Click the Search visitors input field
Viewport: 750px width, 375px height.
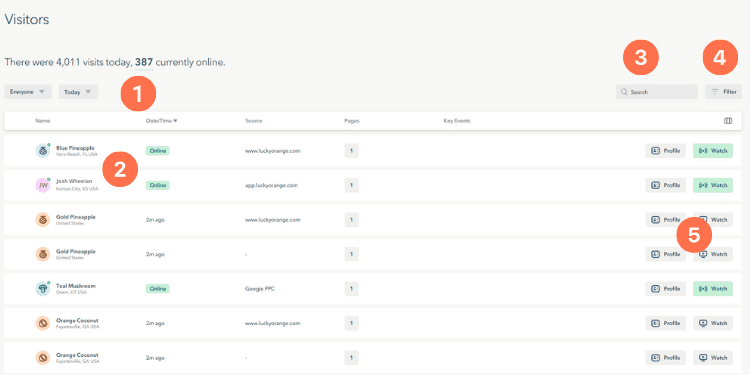tap(657, 92)
